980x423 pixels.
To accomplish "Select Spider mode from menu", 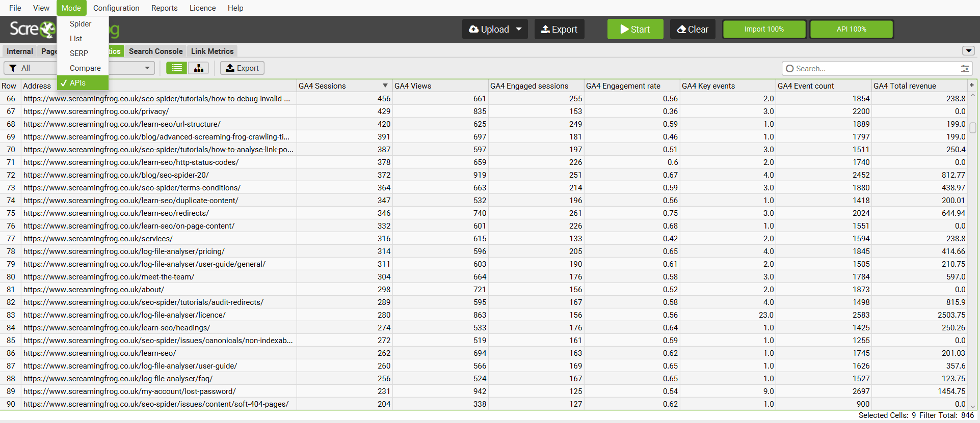I will pyautogui.click(x=81, y=24).
